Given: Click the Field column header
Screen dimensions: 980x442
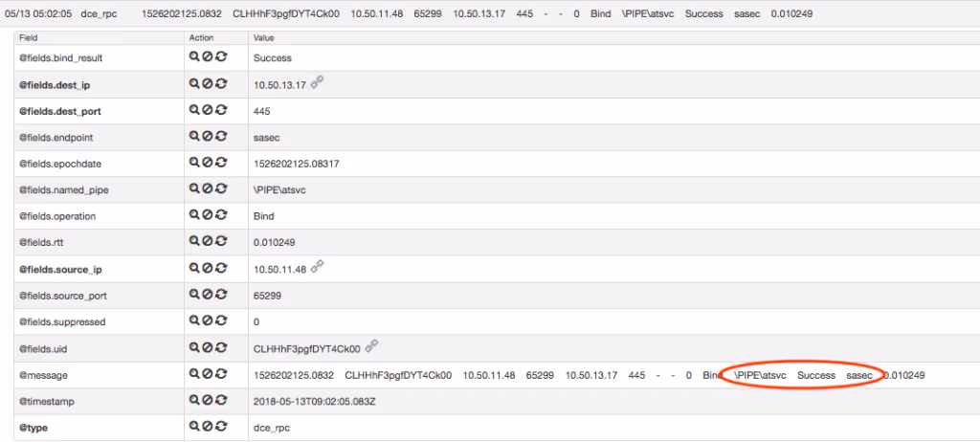Looking at the screenshot, I should (28, 38).
